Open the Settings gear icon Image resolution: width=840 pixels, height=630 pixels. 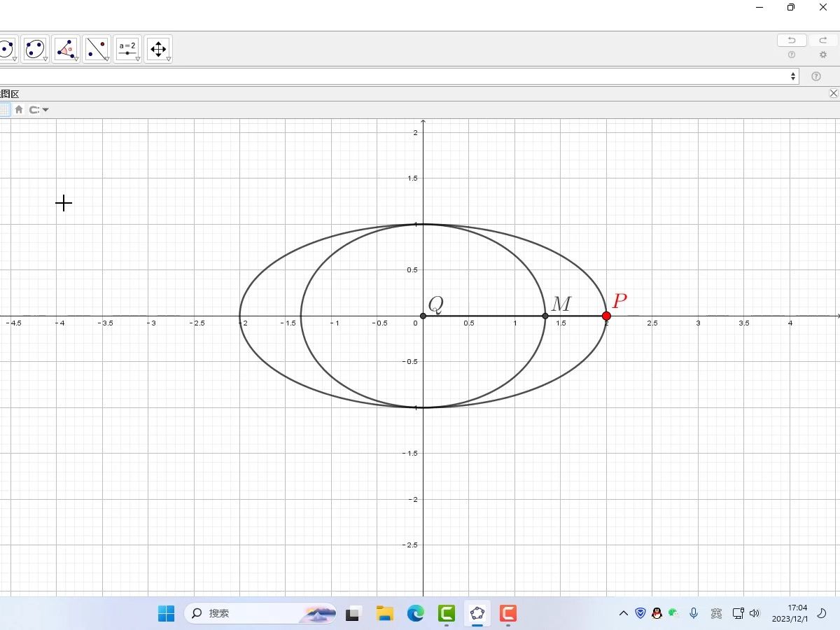823,55
